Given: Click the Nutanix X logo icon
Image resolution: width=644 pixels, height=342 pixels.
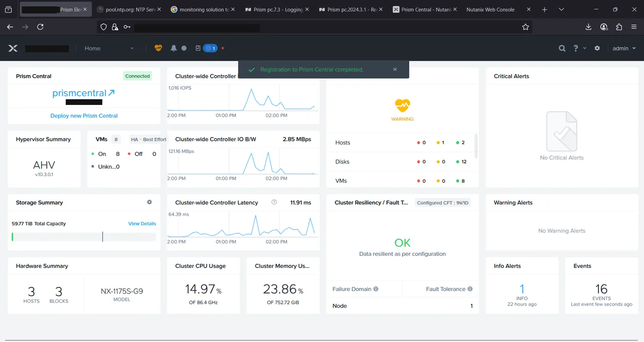Looking at the screenshot, I should pyautogui.click(x=13, y=48).
